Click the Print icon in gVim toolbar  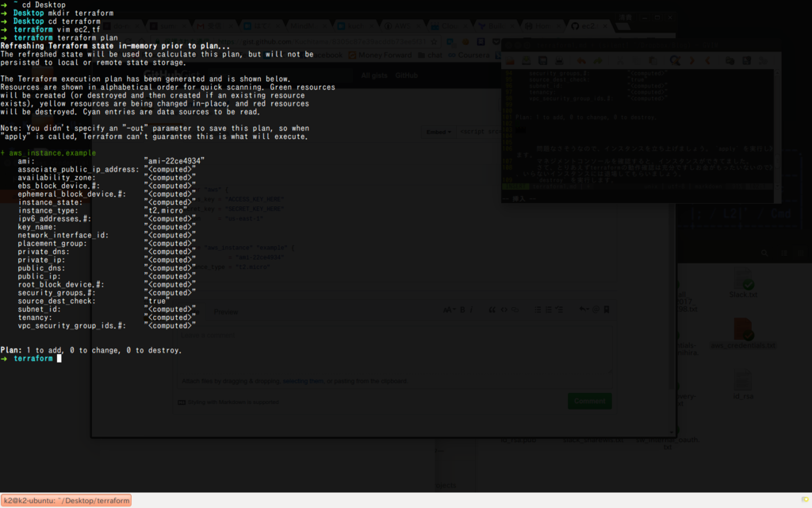pyautogui.click(x=559, y=60)
